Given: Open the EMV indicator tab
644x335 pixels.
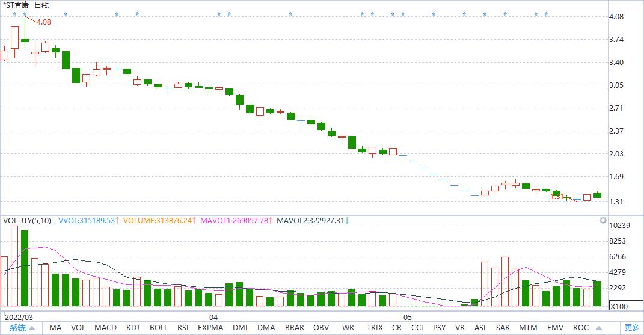Looking at the screenshot, I should [x=555, y=328].
